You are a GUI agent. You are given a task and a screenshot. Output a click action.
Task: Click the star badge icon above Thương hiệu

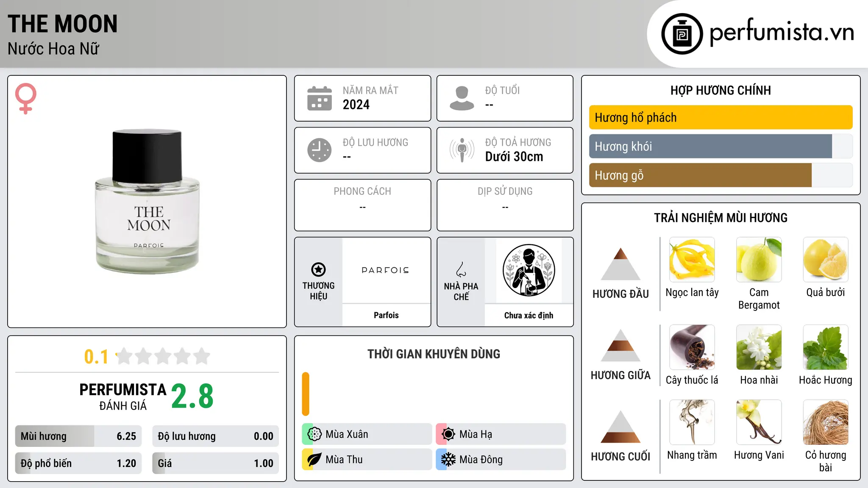tap(318, 269)
